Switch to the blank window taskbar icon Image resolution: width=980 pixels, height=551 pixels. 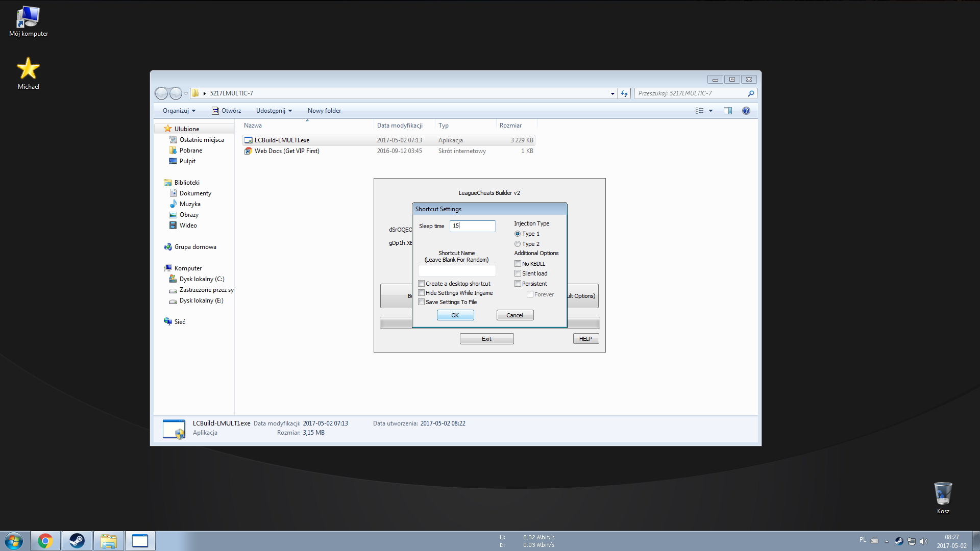[x=140, y=541]
